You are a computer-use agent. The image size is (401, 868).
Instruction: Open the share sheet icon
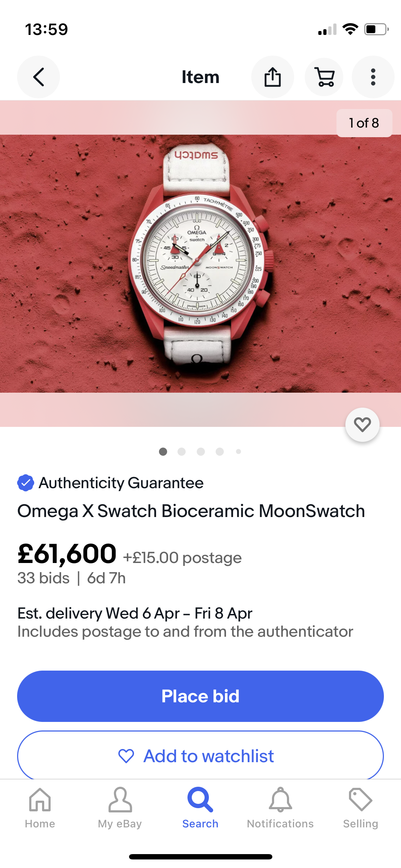point(273,77)
